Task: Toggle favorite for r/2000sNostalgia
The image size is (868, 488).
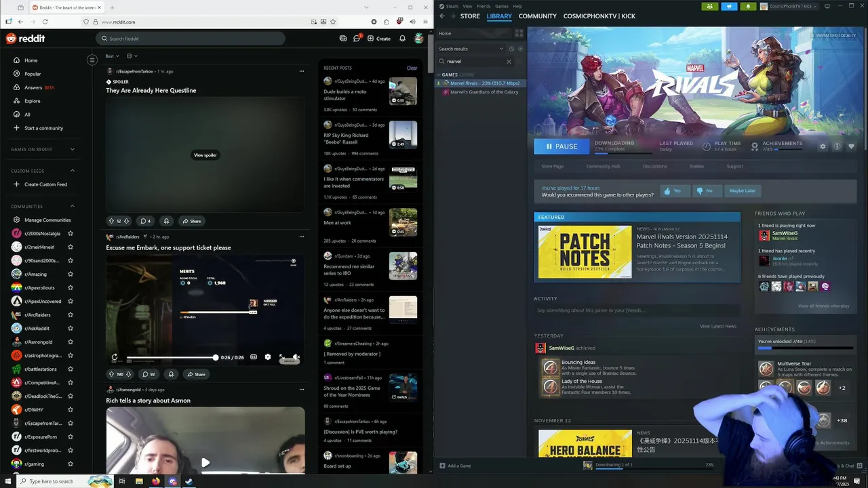Action: pos(70,233)
